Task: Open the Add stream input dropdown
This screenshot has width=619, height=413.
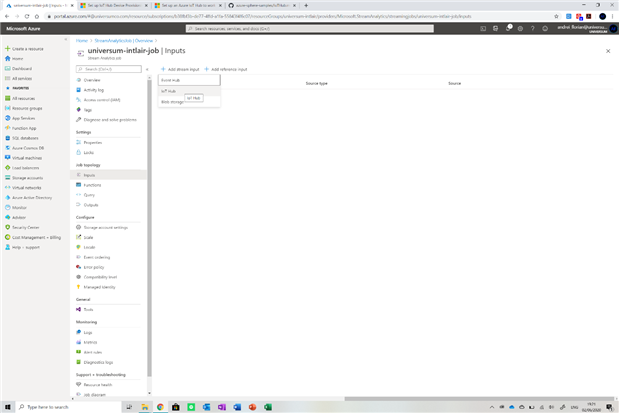Action: pyautogui.click(x=180, y=69)
